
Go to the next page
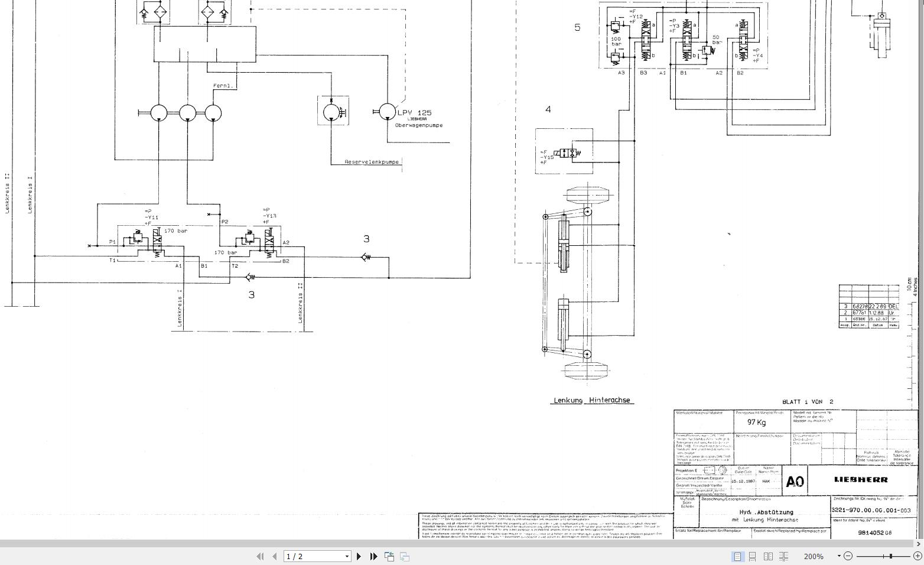[359, 556]
